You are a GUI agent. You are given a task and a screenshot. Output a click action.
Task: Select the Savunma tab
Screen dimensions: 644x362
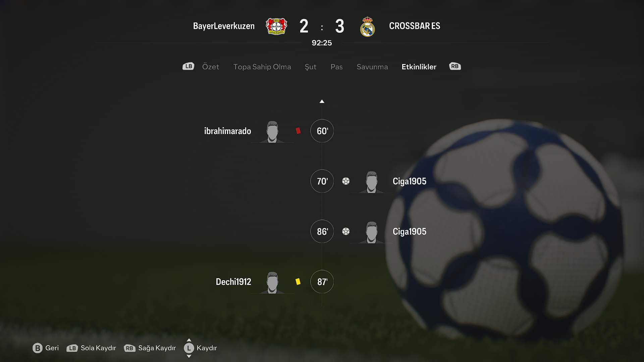[372, 67]
